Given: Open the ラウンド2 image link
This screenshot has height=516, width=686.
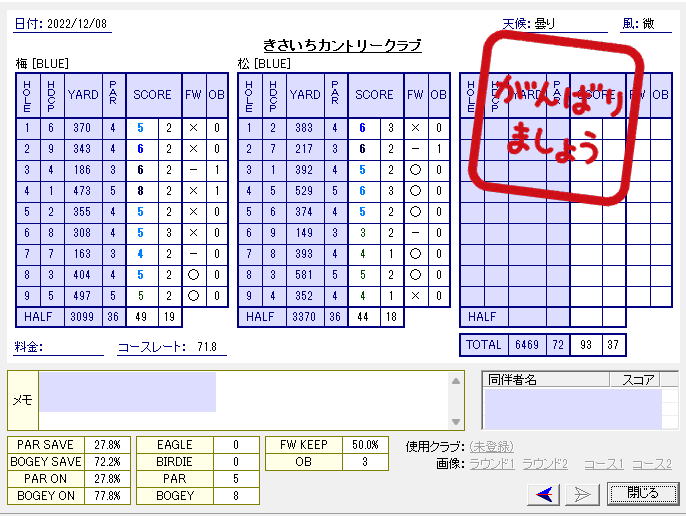Looking at the screenshot, I should click(x=545, y=464).
